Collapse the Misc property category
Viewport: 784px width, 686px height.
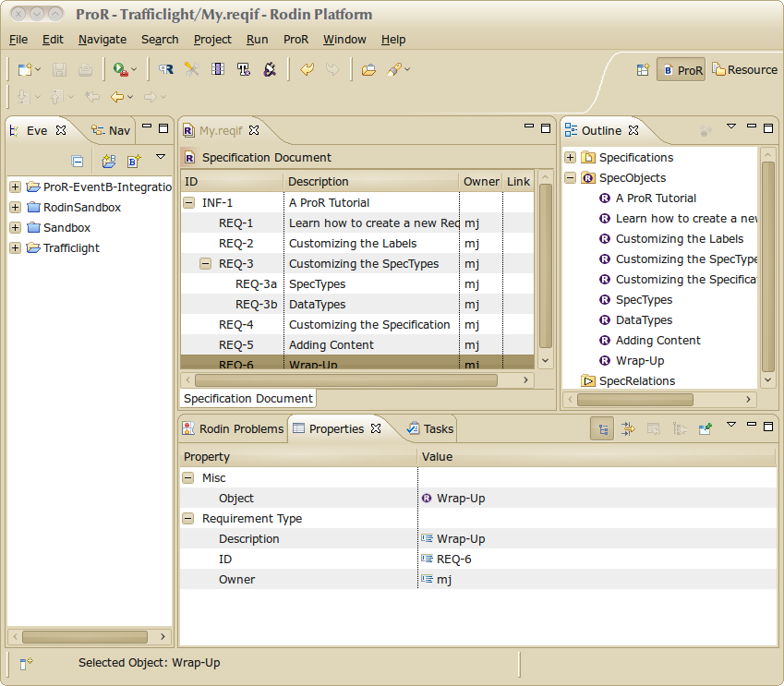188,478
